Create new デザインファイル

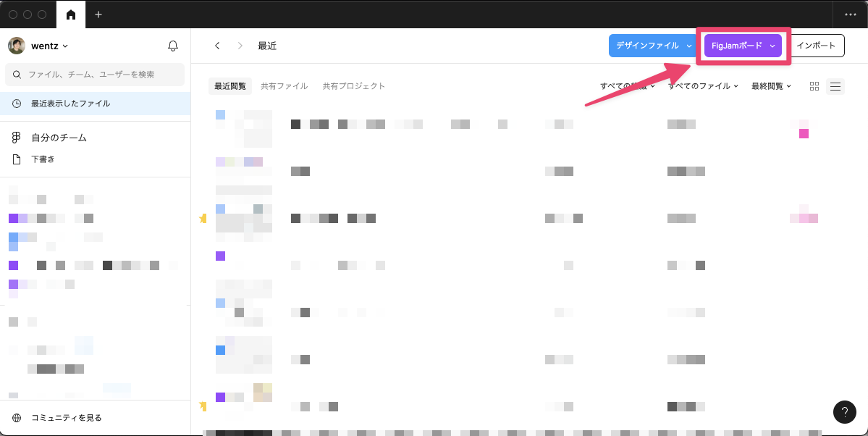tap(646, 46)
